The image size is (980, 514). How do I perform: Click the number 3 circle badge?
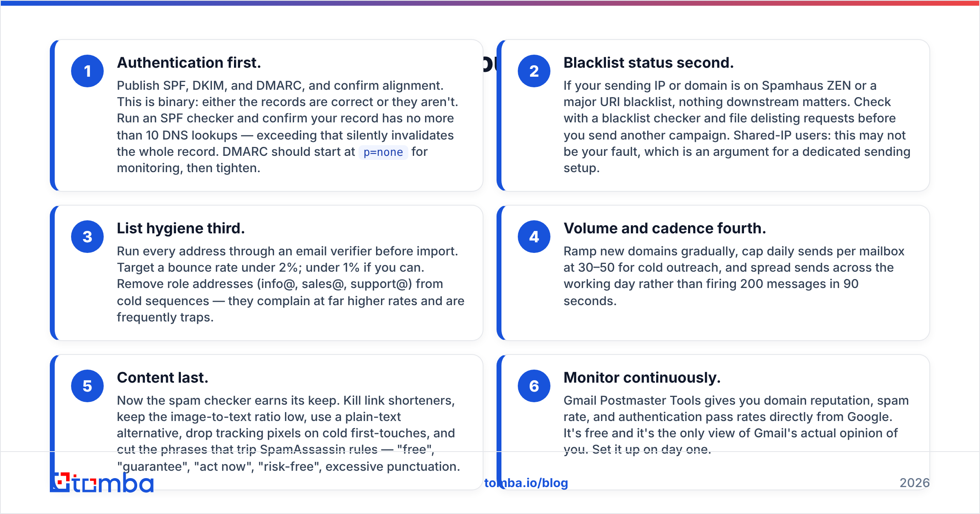87,237
